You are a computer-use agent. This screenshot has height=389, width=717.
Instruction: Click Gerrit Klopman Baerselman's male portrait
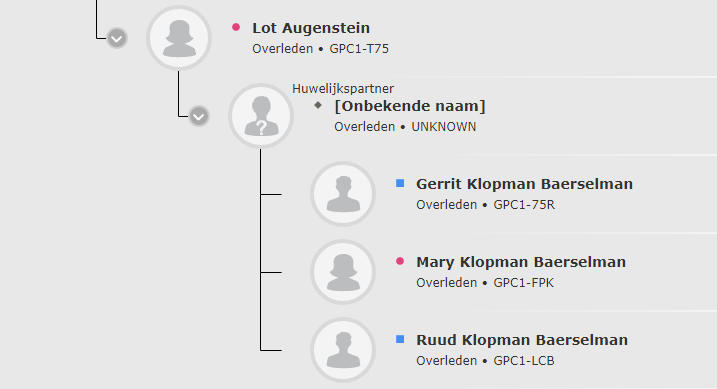pyautogui.click(x=343, y=194)
